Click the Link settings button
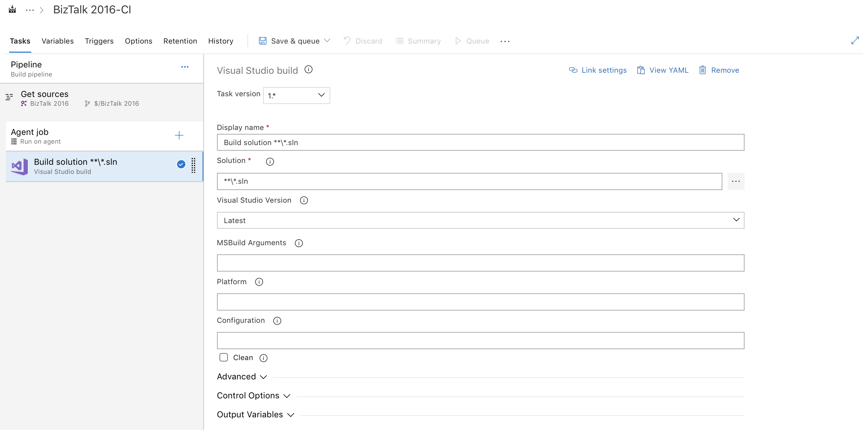This screenshot has height=430, width=868. click(x=598, y=70)
